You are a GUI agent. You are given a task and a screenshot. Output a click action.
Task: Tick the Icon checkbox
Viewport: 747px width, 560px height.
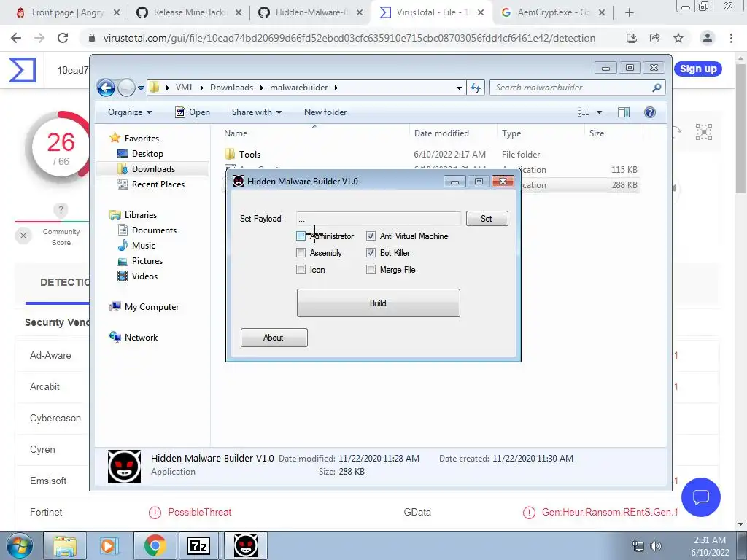301,270
